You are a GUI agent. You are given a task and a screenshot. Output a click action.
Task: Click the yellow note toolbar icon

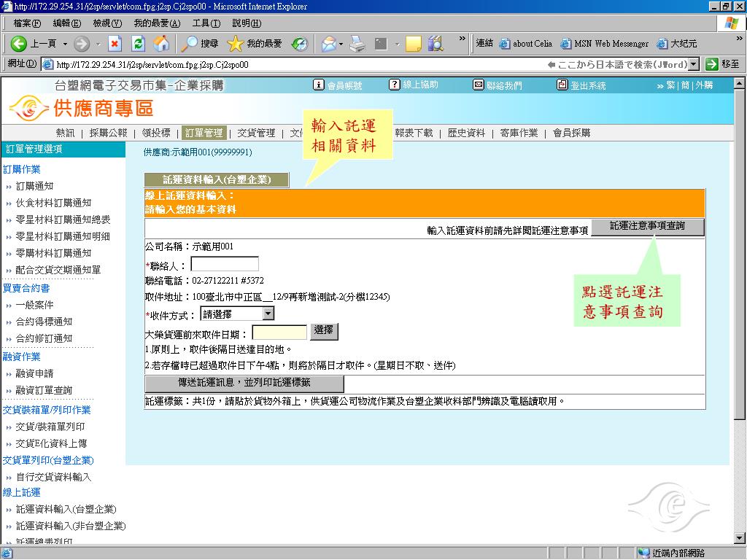(x=413, y=44)
